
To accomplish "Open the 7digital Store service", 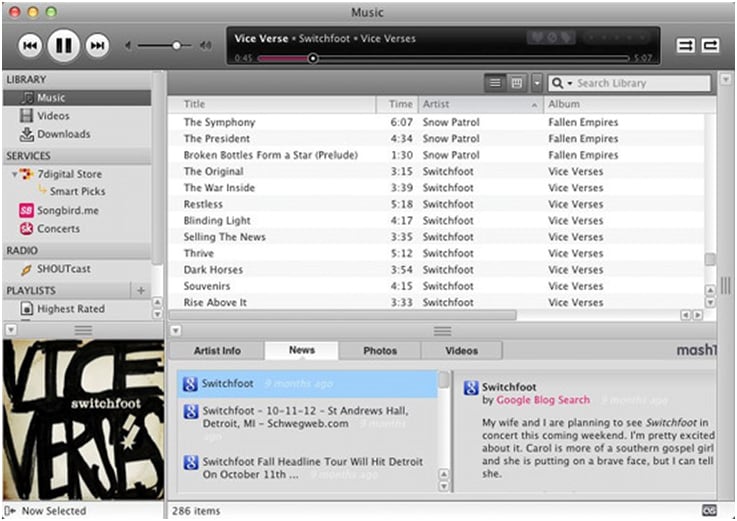I will (x=70, y=174).
